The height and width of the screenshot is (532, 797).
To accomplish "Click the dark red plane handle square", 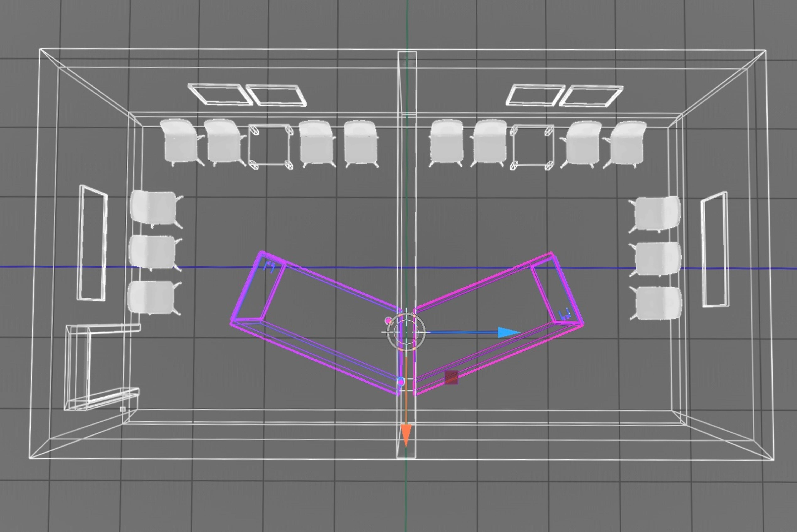I will click(451, 378).
